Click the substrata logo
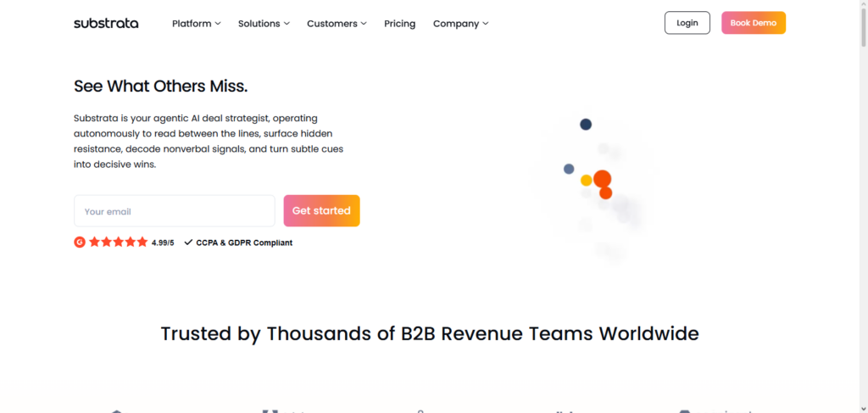Viewport: 868px width, 413px height. [x=106, y=23]
